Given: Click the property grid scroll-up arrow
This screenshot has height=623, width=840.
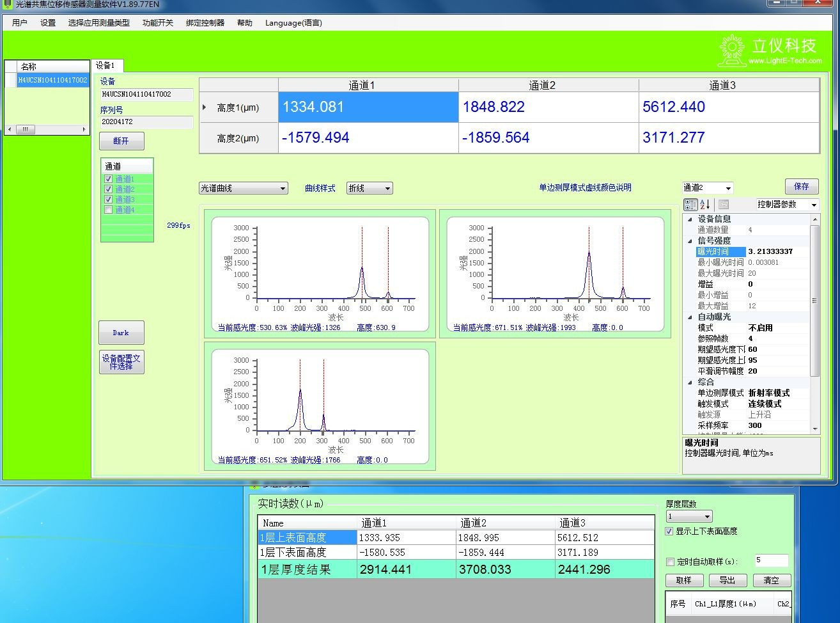Looking at the screenshot, I should 814,219.
